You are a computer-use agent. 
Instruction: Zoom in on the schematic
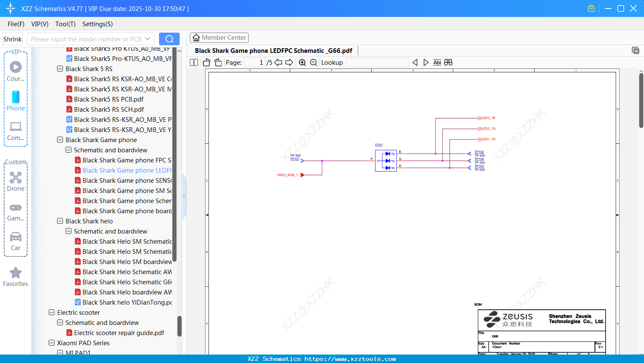302,62
